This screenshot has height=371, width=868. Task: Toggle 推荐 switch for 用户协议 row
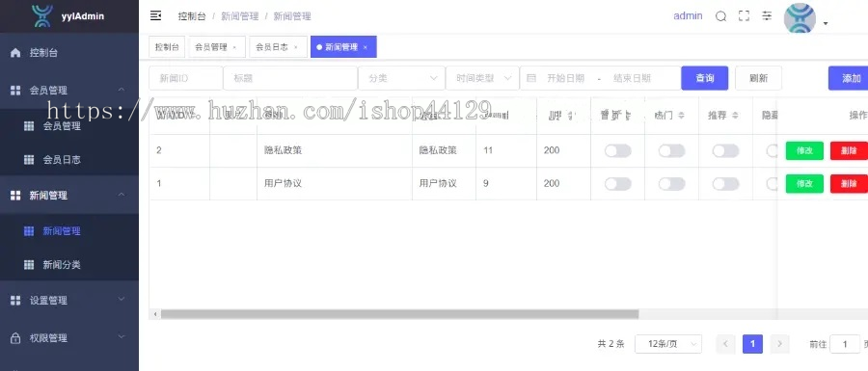tap(725, 184)
